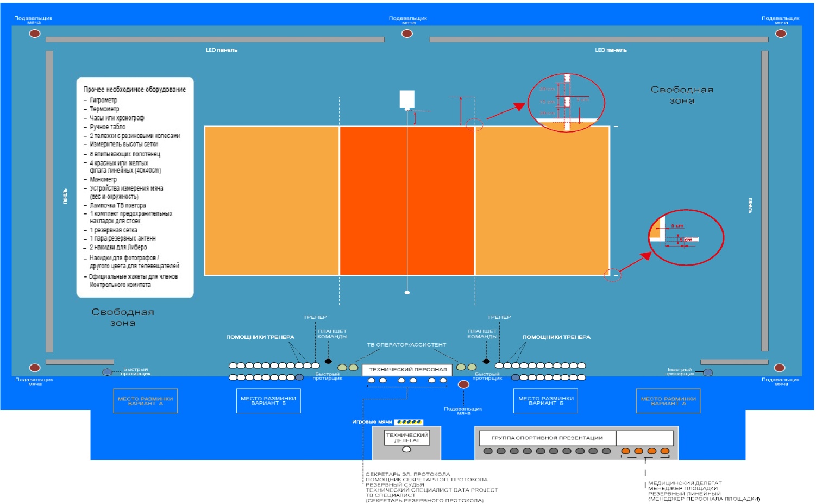The width and height of the screenshot is (816, 504).
Task: Select the game balls rack icon
Action: pyautogui.click(x=409, y=422)
